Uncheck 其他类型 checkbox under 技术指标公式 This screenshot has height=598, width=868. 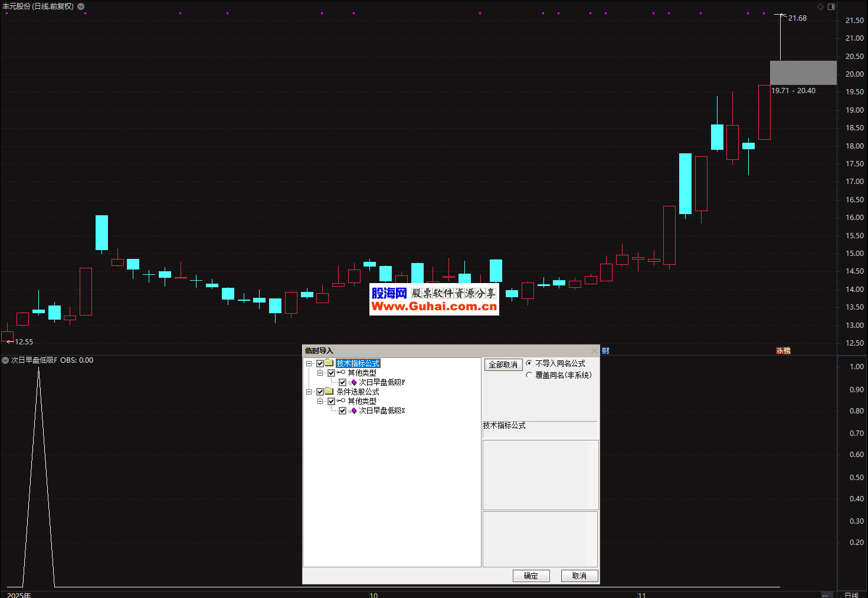331,373
